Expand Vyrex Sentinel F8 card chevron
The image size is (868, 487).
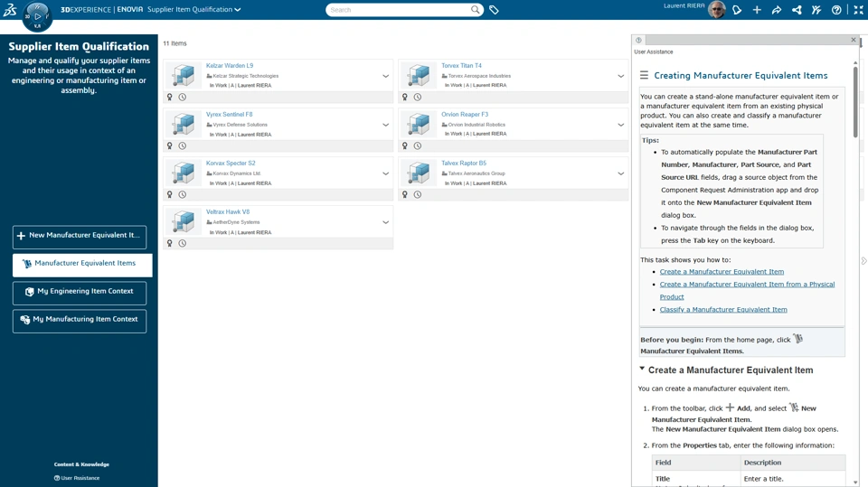coord(385,125)
